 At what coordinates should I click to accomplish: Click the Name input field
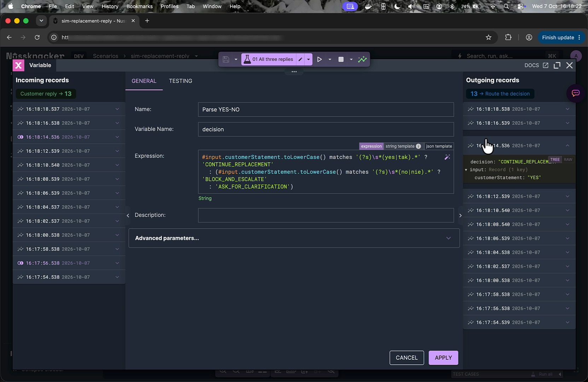326,109
